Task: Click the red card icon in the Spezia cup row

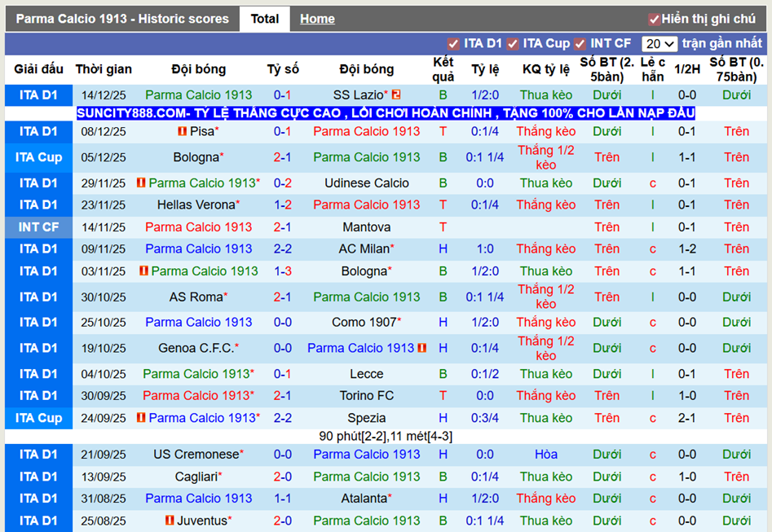Action: pyautogui.click(x=141, y=417)
